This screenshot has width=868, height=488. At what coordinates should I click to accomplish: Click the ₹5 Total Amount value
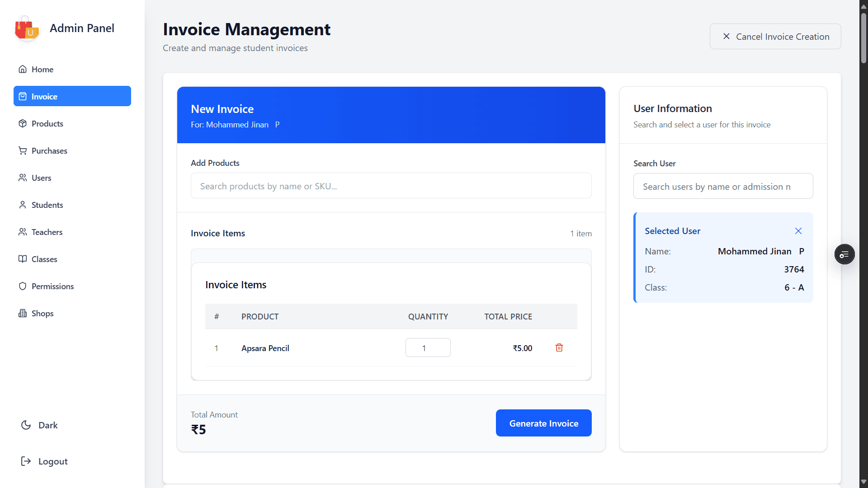[198, 429]
